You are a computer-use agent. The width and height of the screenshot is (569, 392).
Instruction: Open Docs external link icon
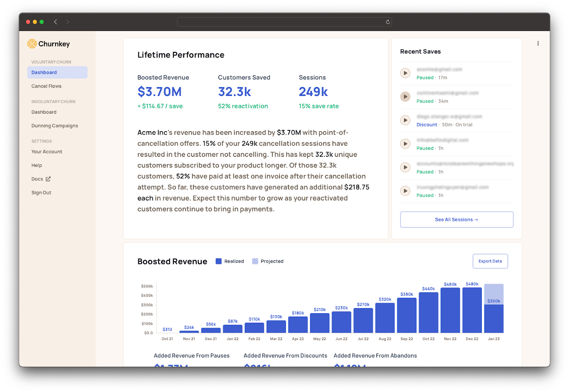48,179
